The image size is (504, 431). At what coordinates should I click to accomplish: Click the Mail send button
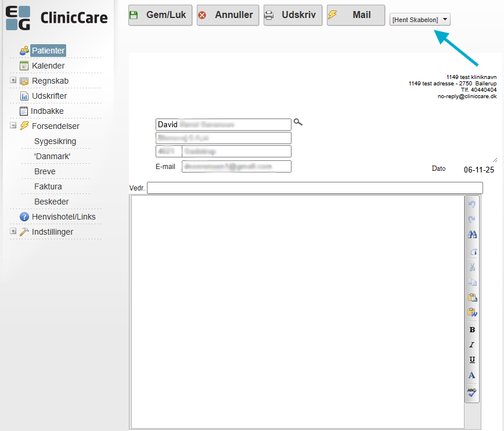coord(355,15)
